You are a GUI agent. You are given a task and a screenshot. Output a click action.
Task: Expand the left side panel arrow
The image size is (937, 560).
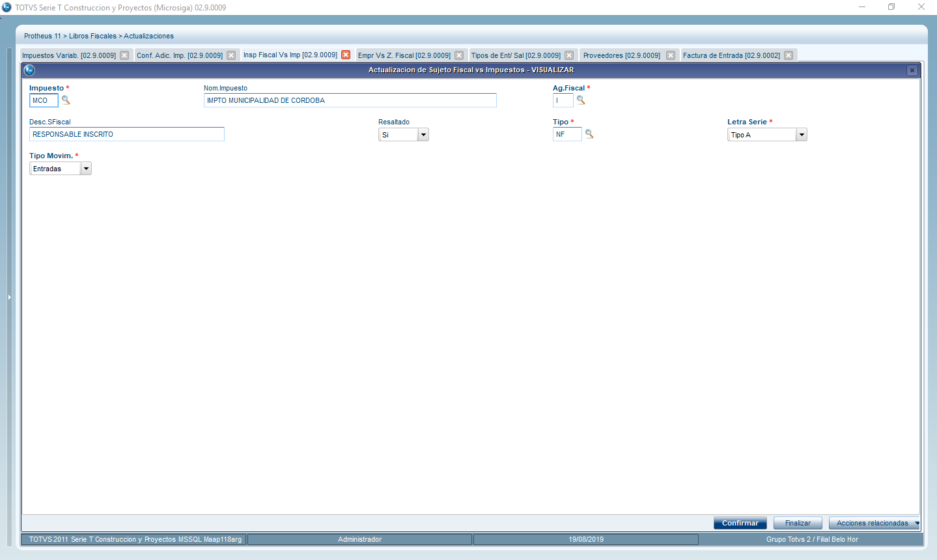click(x=9, y=297)
